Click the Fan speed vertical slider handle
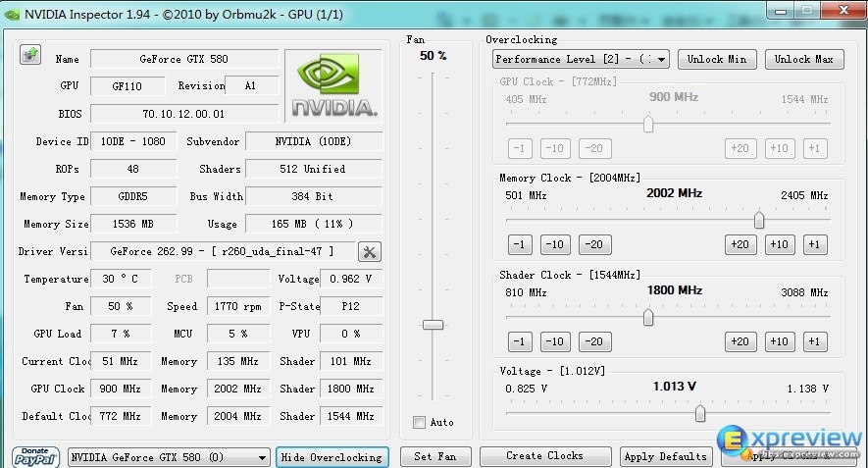Viewport: 868px width, 468px height. point(433,325)
